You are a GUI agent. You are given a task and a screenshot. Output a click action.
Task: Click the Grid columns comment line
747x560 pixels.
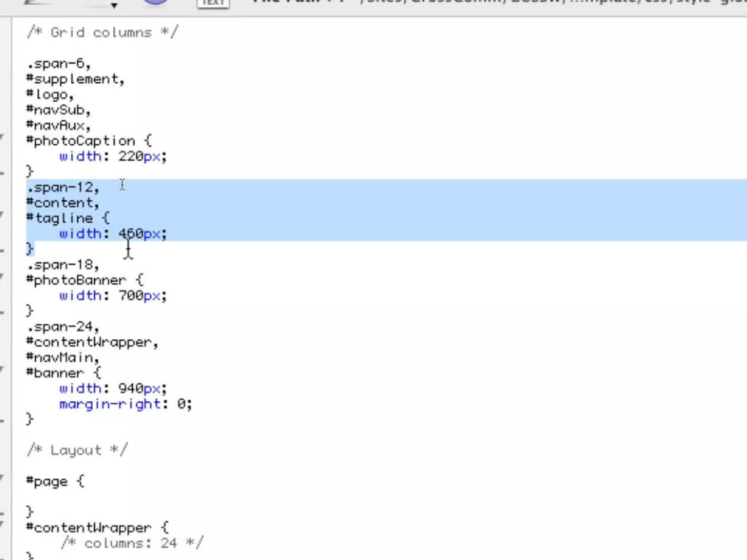click(x=103, y=32)
